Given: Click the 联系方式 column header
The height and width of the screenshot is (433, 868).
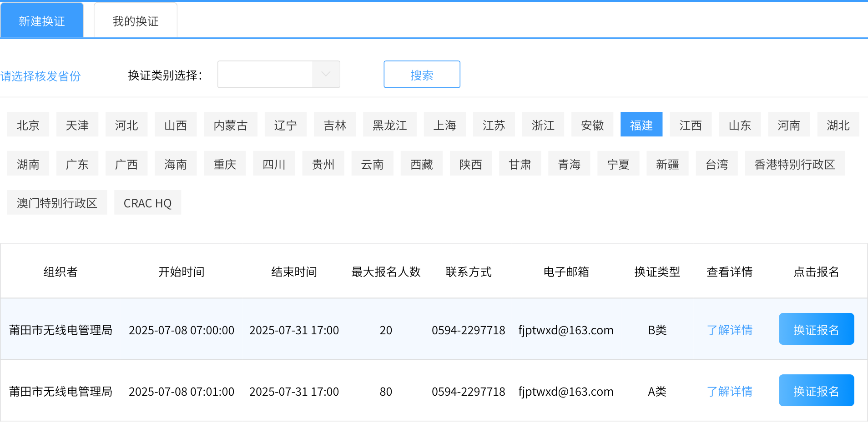Looking at the screenshot, I should tap(469, 272).
